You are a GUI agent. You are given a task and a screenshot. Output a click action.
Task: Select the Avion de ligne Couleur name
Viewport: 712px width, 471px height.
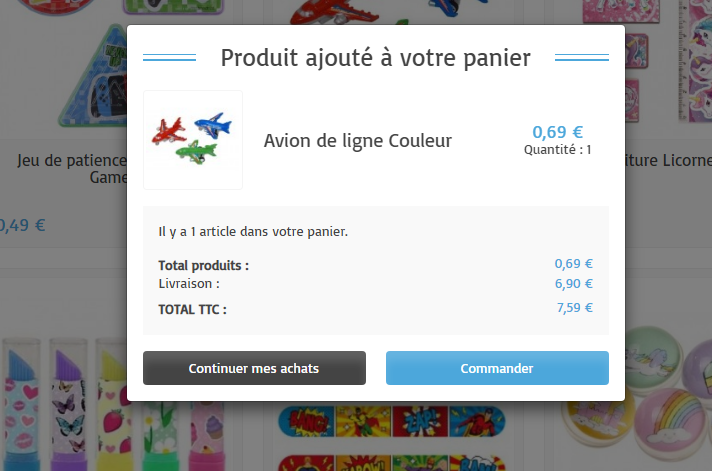click(x=358, y=141)
